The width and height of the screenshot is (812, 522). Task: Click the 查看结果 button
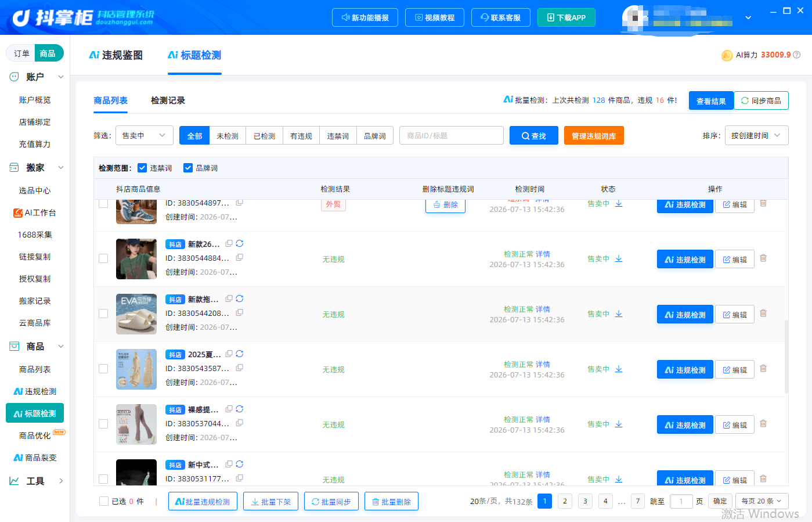[x=711, y=100]
